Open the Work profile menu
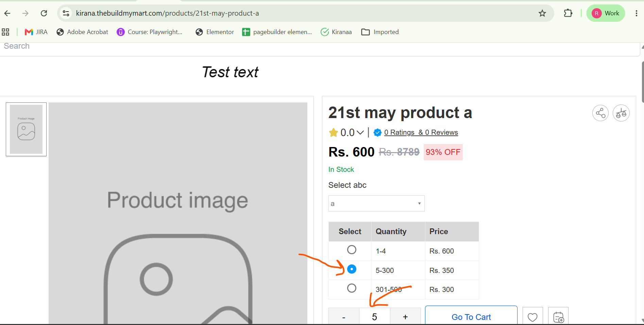This screenshot has height=325, width=644. coord(606,13)
